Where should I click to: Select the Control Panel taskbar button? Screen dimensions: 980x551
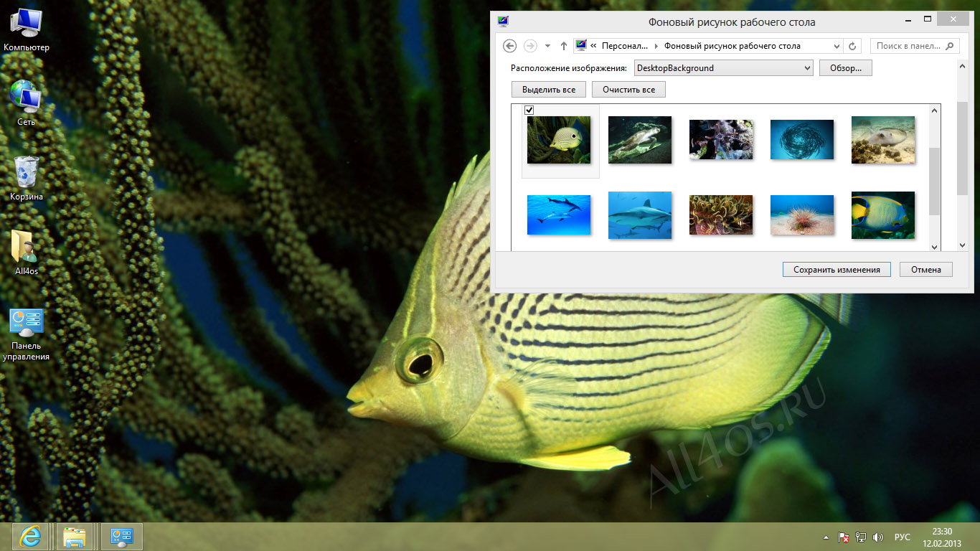click(122, 537)
